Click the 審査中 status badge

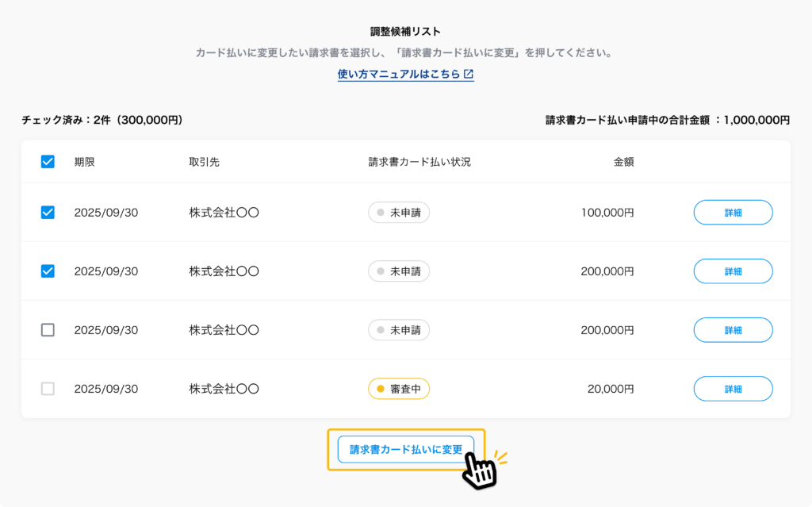(x=399, y=389)
